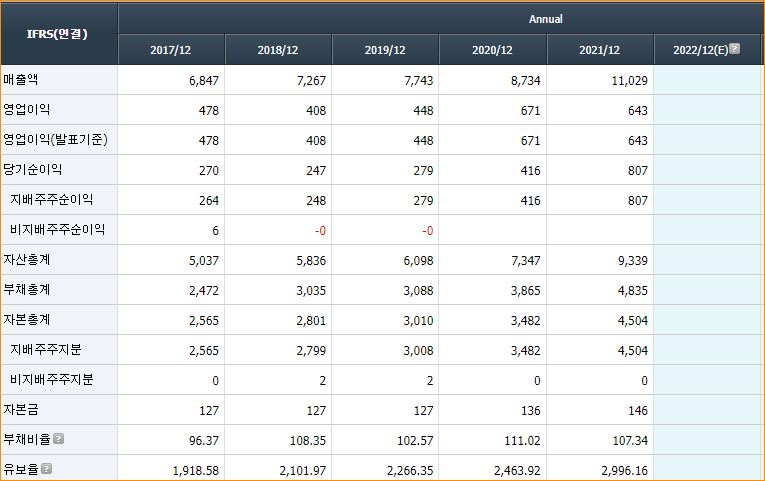Click 2019 자본총계 value 3,010
Viewport: 765px width, 481px height.
(x=419, y=321)
